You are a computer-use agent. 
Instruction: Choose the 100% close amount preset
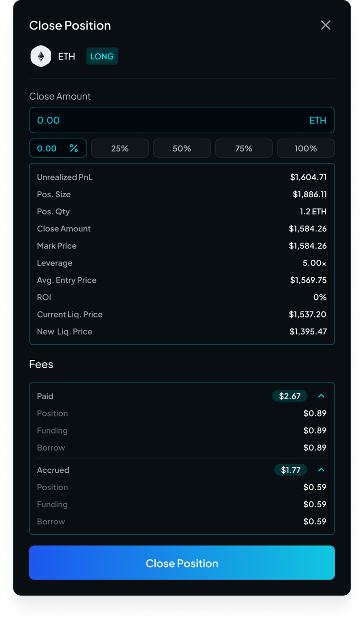pyautogui.click(x=306, y=148)
